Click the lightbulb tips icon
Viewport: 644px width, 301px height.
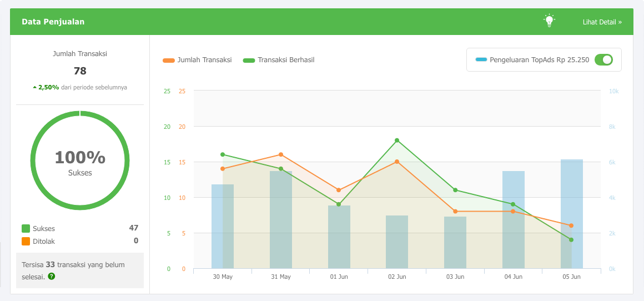click(549, 21)
